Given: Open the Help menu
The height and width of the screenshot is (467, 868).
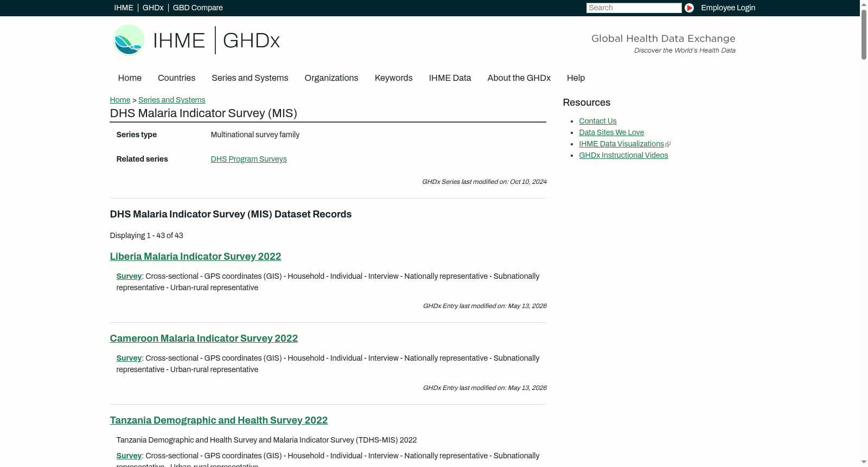Looking at the screenshot, I should pos(576,78).
